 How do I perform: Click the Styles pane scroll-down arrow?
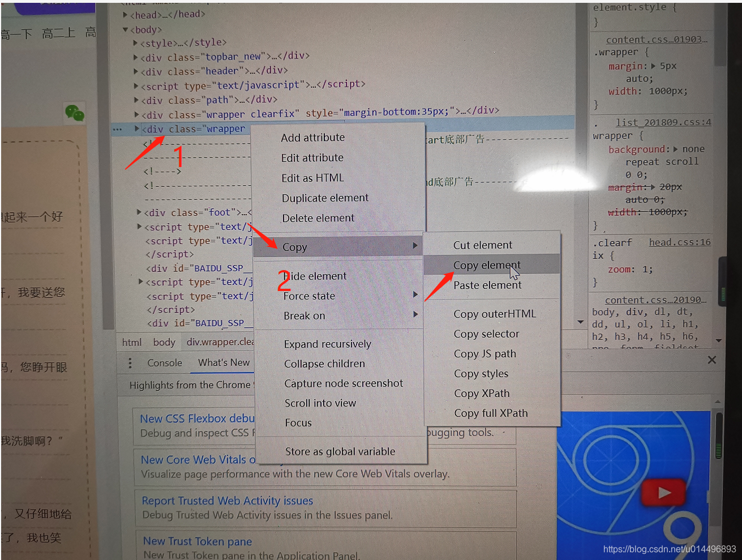719,340
